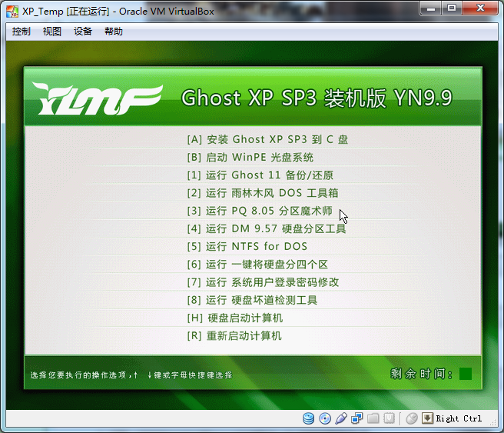Close the XP_Temp VirtualBox window

point(480,8)
